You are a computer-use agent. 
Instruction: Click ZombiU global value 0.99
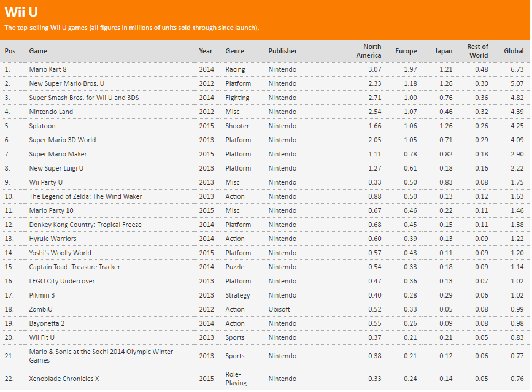pos(517,310)
